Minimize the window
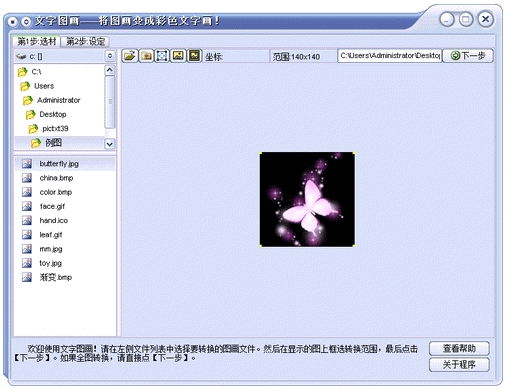 click(x=447, y=19)
